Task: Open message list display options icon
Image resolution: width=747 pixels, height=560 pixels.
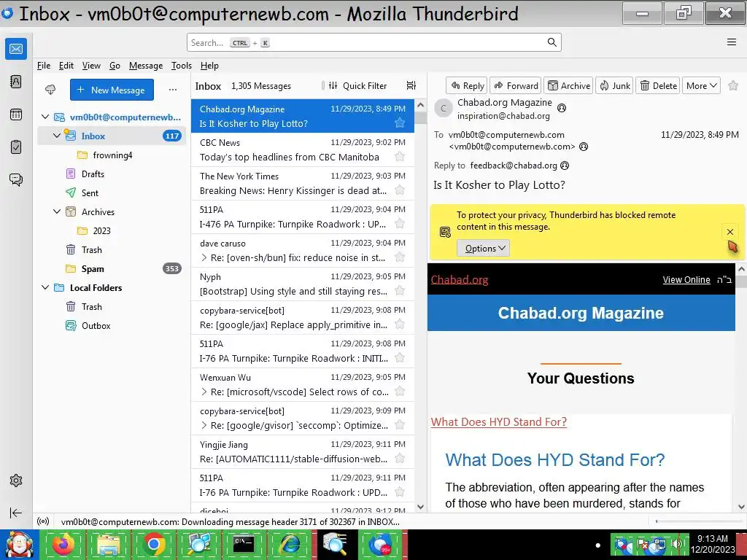Action: click(x=411, y=85)
